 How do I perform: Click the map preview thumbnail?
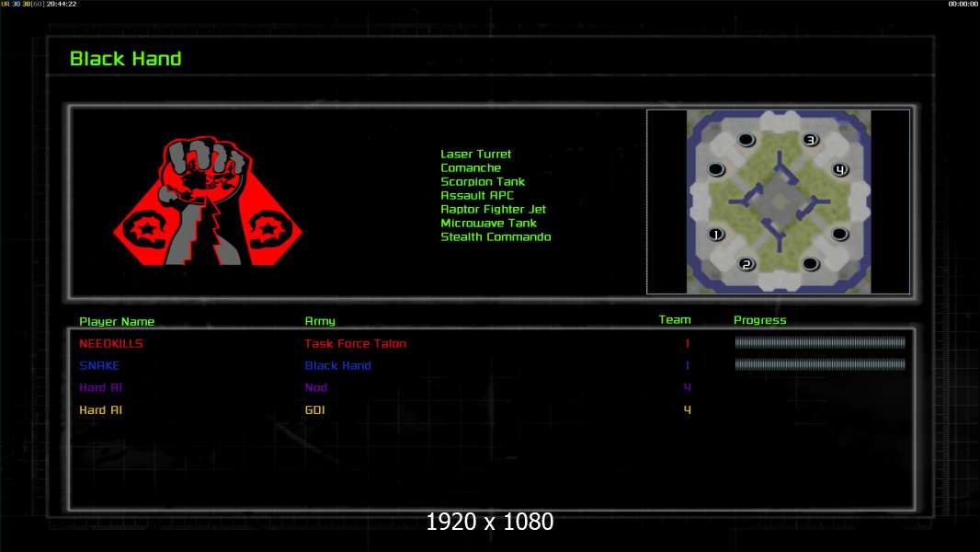coord(778,201)
